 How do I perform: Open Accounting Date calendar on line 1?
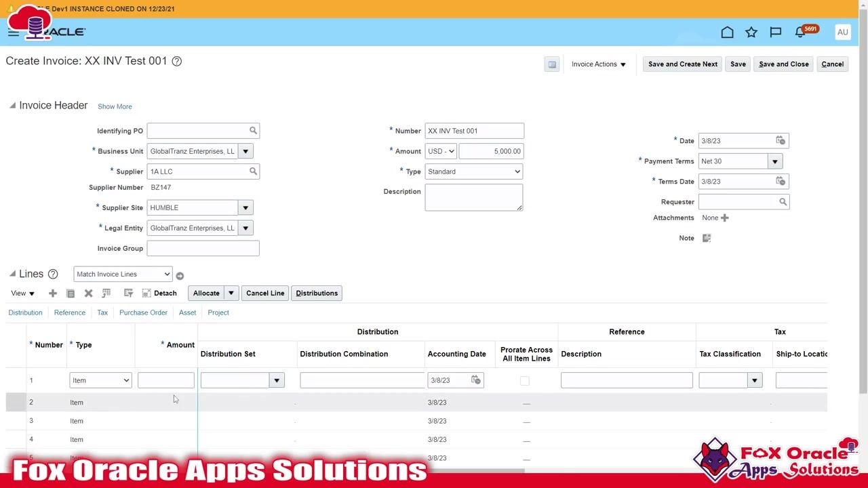coord(476,380)
